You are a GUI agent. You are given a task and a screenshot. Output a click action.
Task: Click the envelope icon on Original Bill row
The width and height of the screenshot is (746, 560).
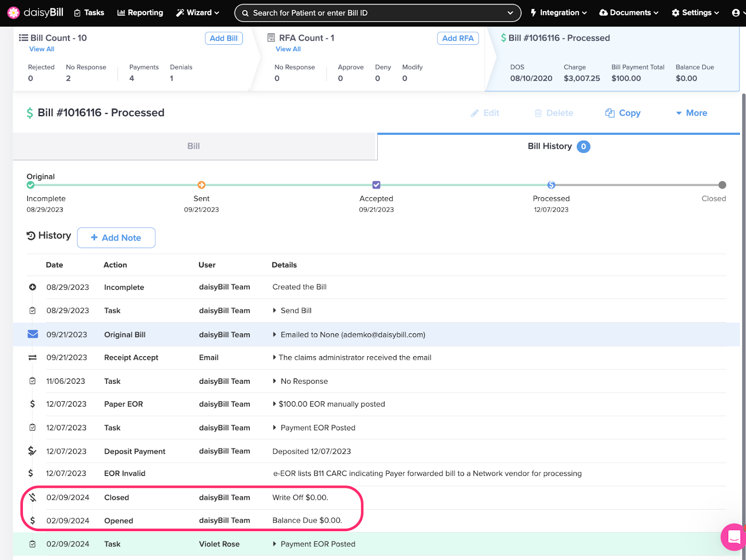[33, 334]
